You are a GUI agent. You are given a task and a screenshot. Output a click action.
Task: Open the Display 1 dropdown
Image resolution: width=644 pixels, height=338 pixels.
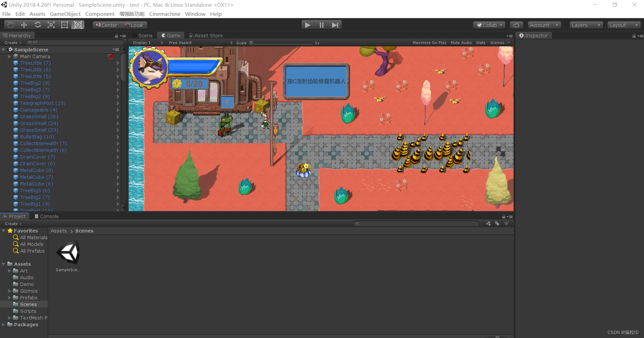(x=148, y=43)
